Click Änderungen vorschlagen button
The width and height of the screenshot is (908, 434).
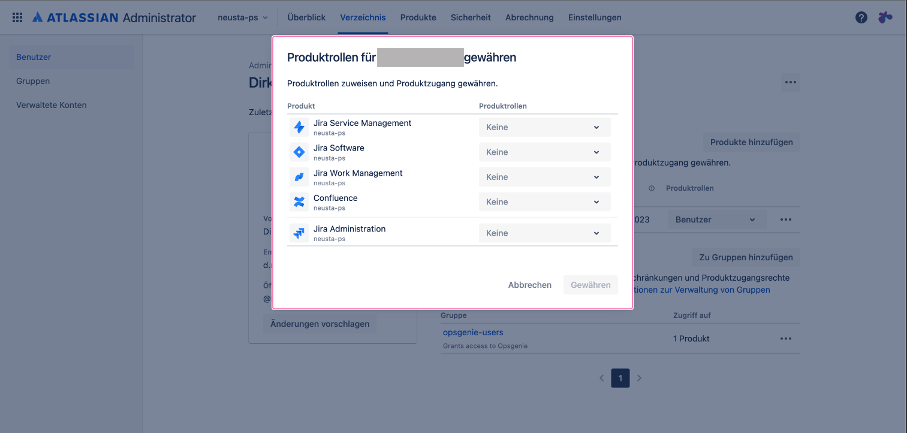[x=320, y=324]
